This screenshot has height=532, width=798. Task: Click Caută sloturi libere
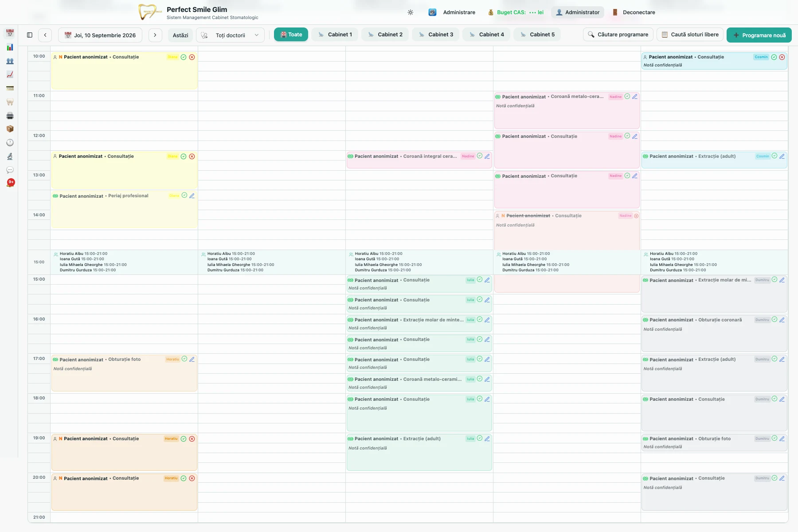pyautogui.click(x=690, y=35)
